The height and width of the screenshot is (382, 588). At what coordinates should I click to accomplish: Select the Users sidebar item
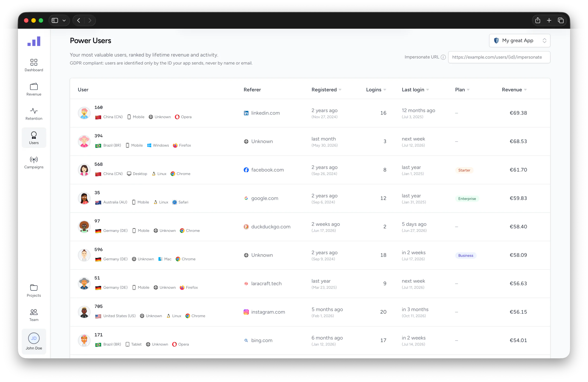click(34, 138)
